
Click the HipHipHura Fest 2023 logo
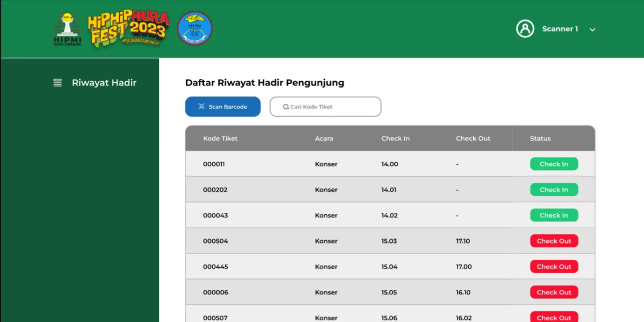[130, 28]
